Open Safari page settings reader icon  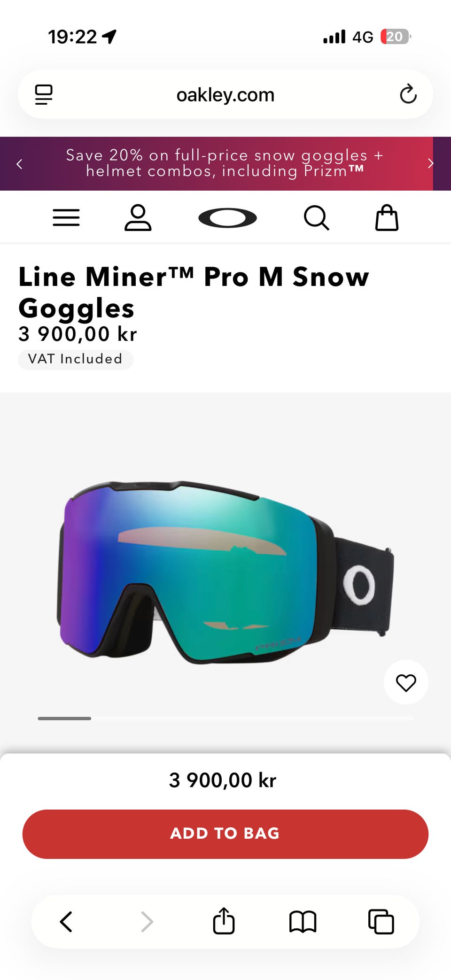[x=44, y=94]
